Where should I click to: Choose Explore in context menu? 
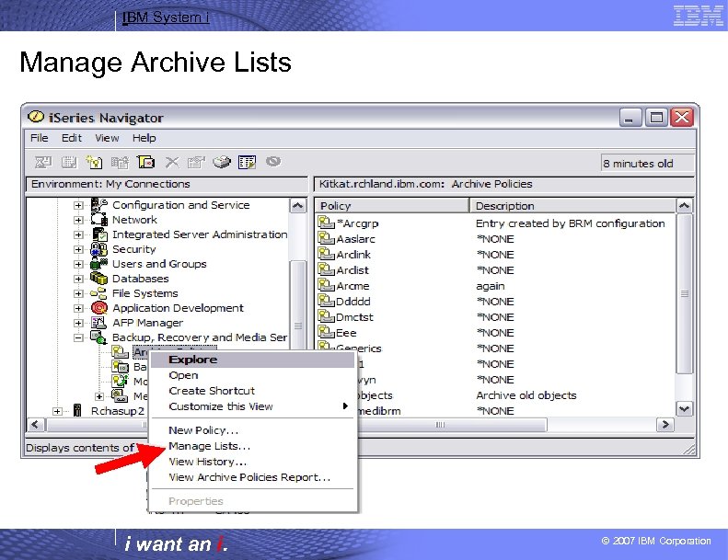252,360
